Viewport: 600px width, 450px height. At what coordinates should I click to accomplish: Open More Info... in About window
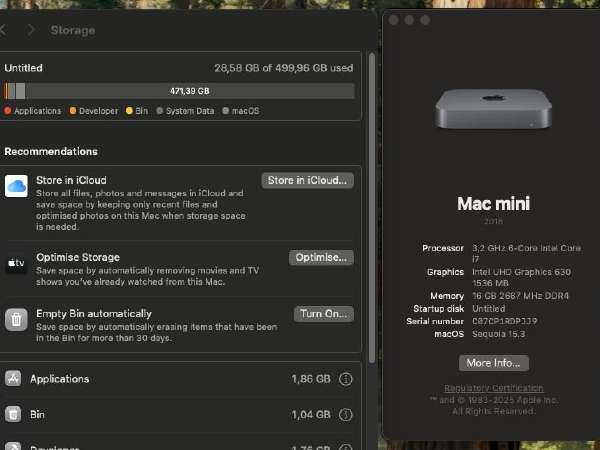494,363
